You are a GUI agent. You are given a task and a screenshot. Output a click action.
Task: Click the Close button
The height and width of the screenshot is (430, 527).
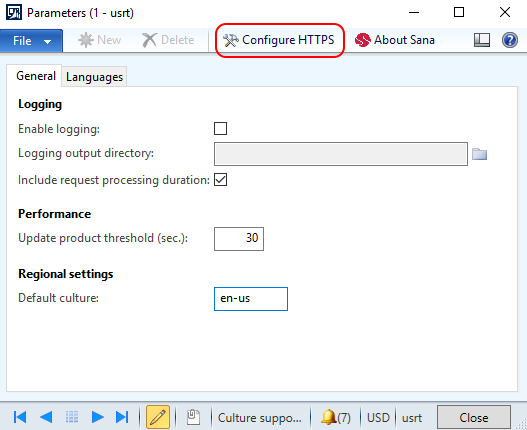[x=474, y=417]
